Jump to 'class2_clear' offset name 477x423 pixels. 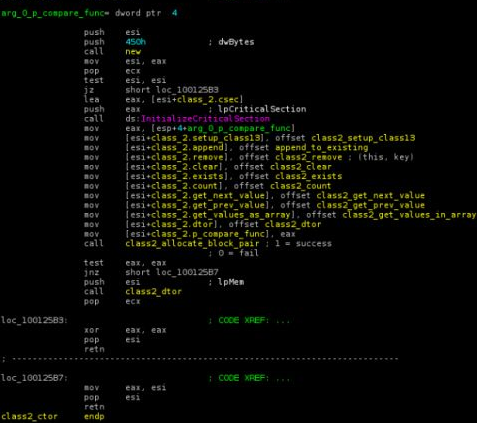[301, 167]
